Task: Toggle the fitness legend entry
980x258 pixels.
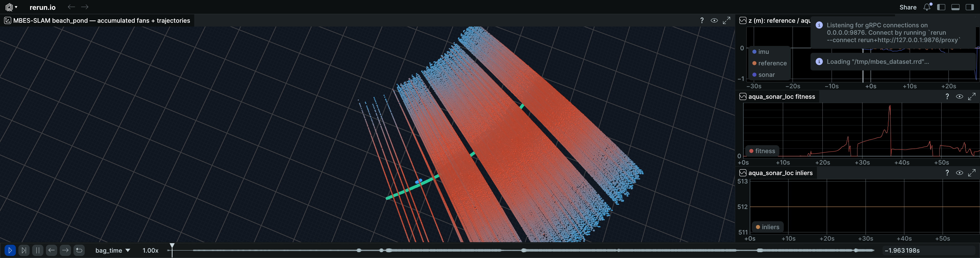Action: coord(762,151)
